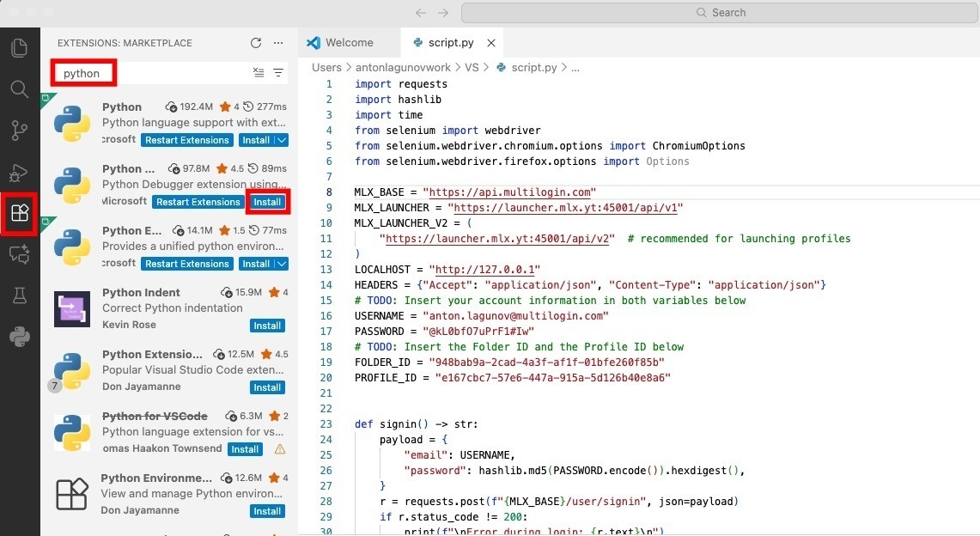Screen dimensions: 980x536
Task: Open the Run and Debug view
Action: point(19,171)
